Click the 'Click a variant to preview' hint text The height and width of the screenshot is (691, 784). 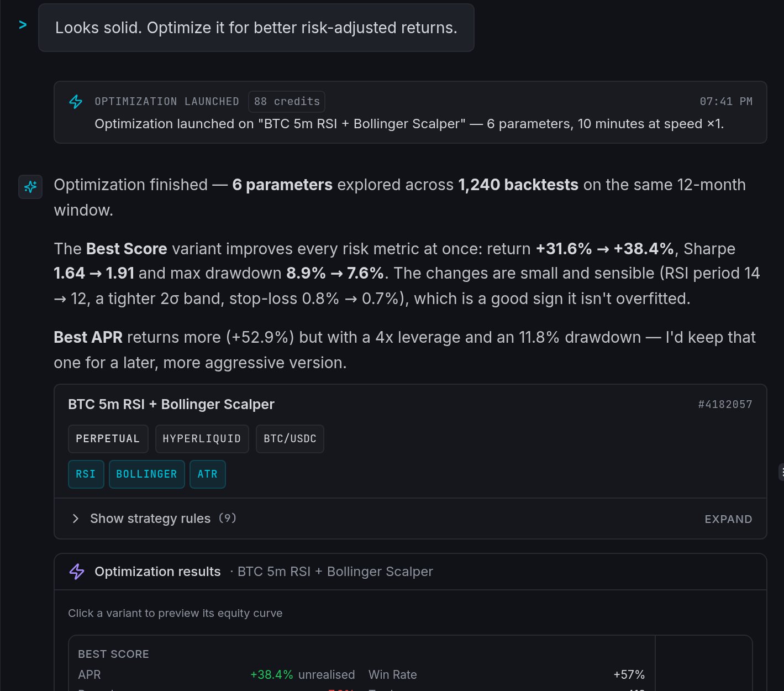(x=175, y=614)
